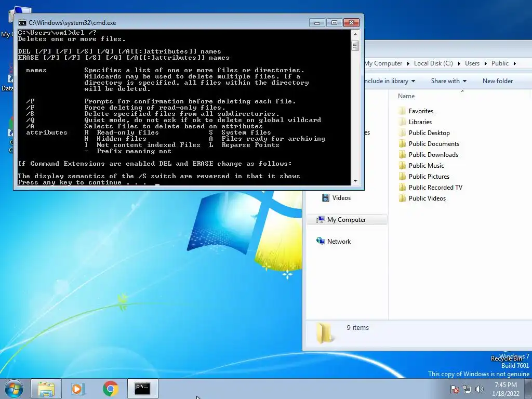Click the Public Music folder icon
Viewport: 532px width, 399px height.
402,165
